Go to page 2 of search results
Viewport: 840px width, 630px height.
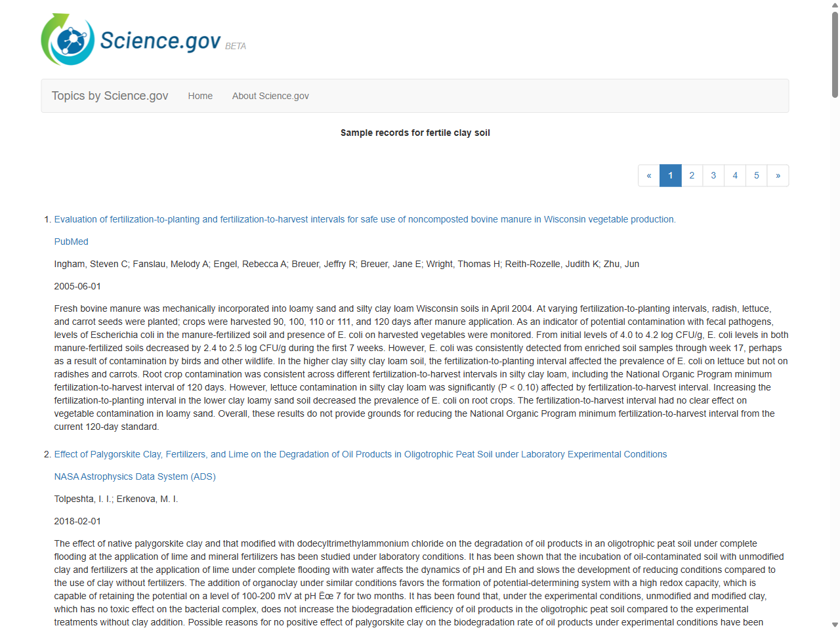(692, 175)
